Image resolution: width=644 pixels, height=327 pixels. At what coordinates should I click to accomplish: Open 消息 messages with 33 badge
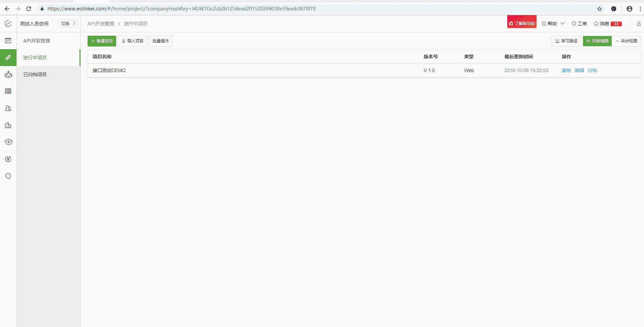[x=608, y=24]
